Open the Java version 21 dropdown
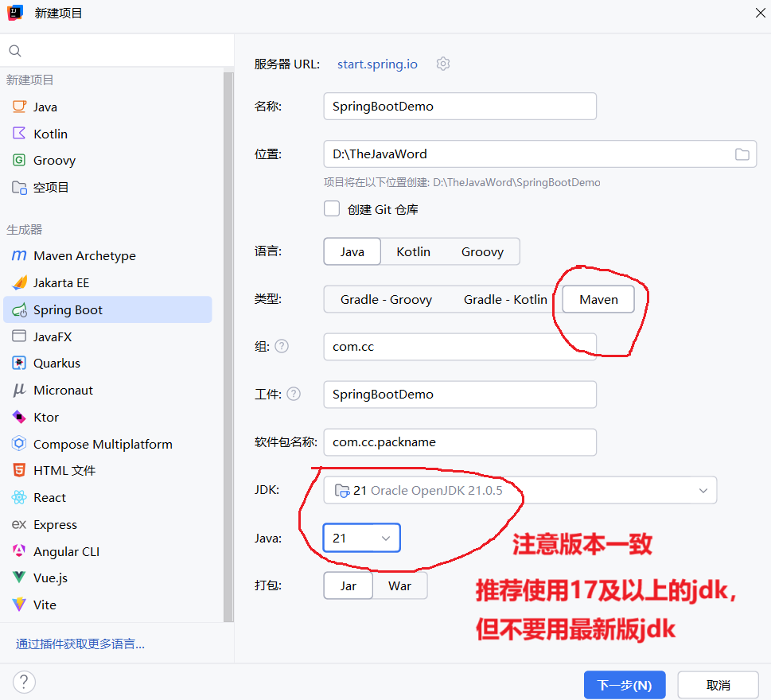 (x=361, y=538)
